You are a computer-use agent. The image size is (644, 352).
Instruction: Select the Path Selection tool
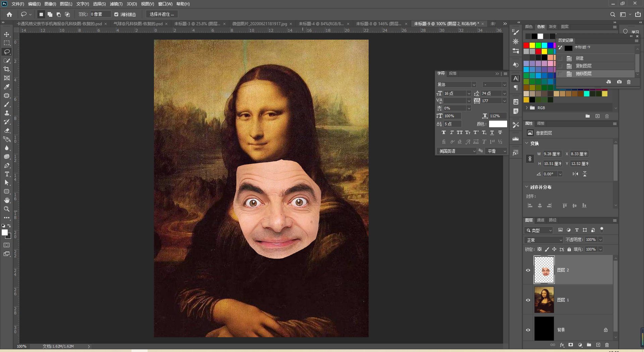7,183
